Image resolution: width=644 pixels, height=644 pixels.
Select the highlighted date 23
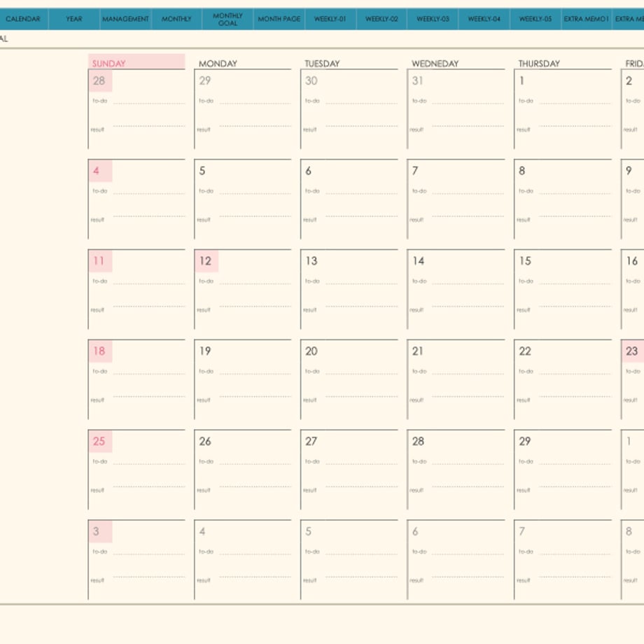[633, 351]
